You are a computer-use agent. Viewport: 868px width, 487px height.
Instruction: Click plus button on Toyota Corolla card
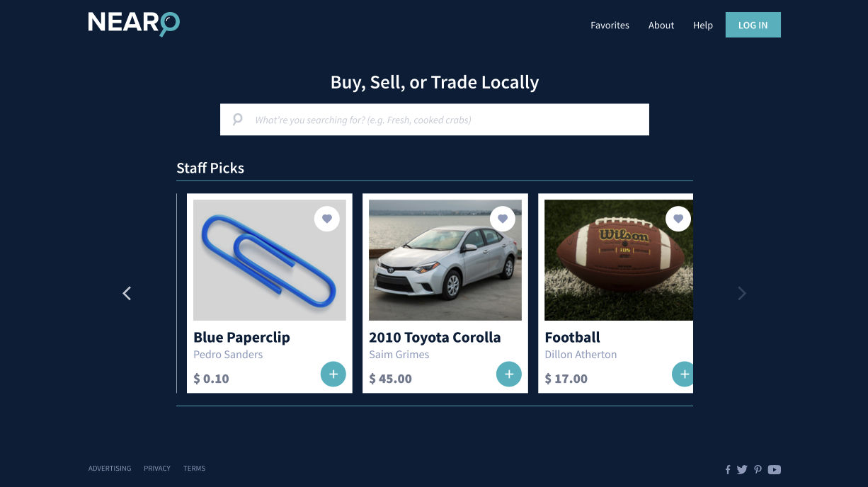[x=508, y=374]
